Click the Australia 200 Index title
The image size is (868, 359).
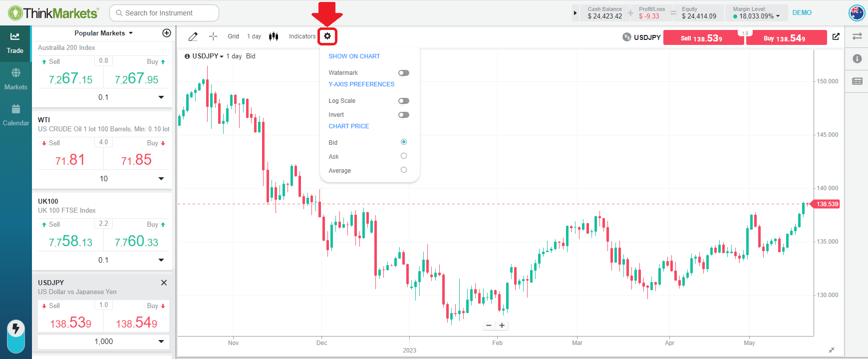(x=66, y=47)
